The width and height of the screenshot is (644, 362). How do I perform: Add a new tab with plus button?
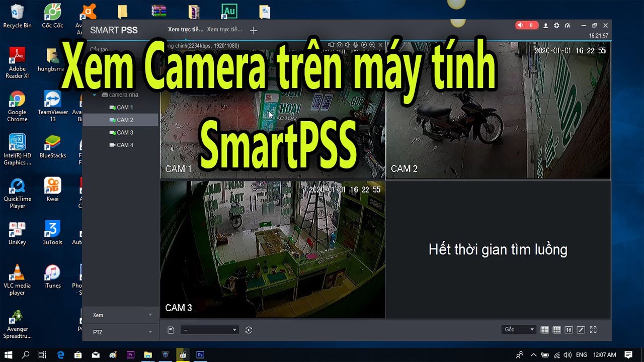254,30
